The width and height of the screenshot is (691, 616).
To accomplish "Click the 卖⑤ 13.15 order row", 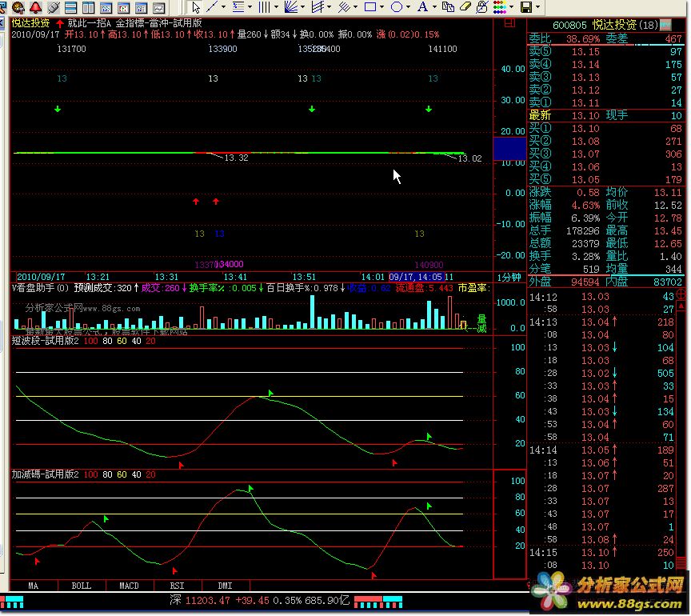I will 606,51.
